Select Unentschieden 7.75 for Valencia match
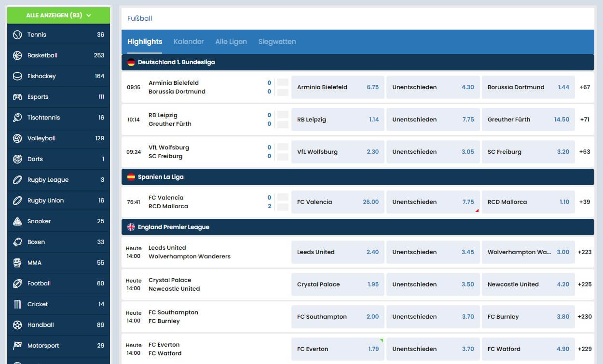 pyautogui.click(x=433, y=202)
